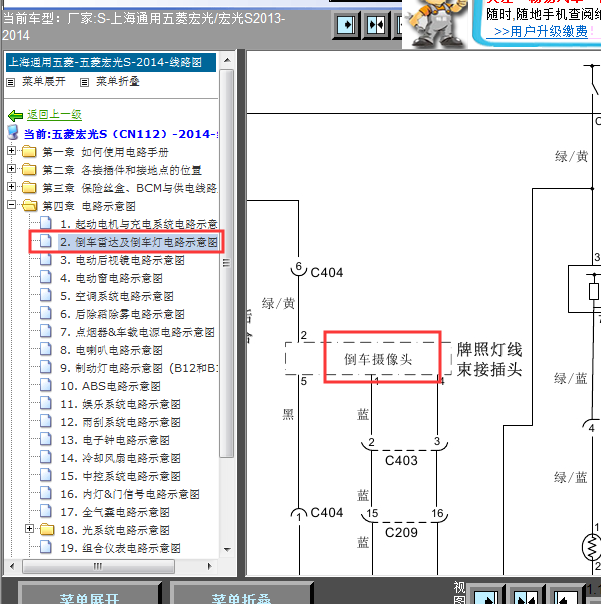Open 4. 电动窗电路示意图
This screenshot has width=601, height=604.
111,278
